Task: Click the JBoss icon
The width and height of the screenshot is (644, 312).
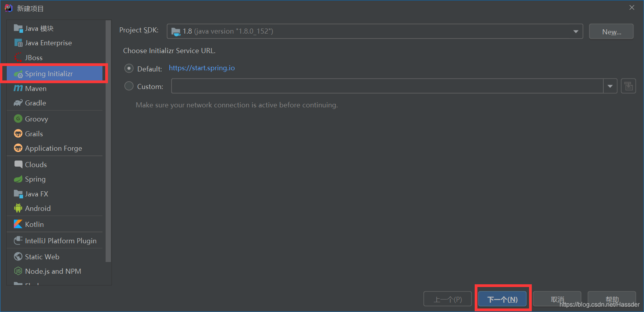Action: point(18,57)
